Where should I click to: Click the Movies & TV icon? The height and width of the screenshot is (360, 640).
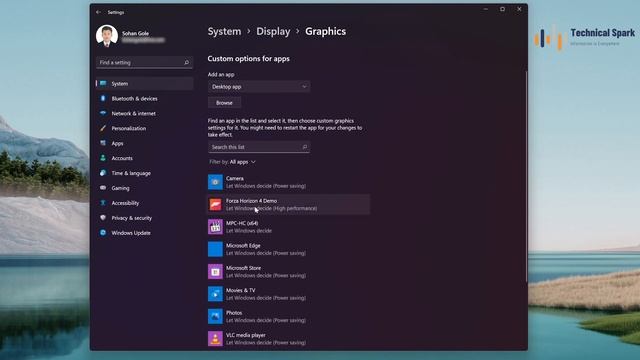(x=215, y=294)
